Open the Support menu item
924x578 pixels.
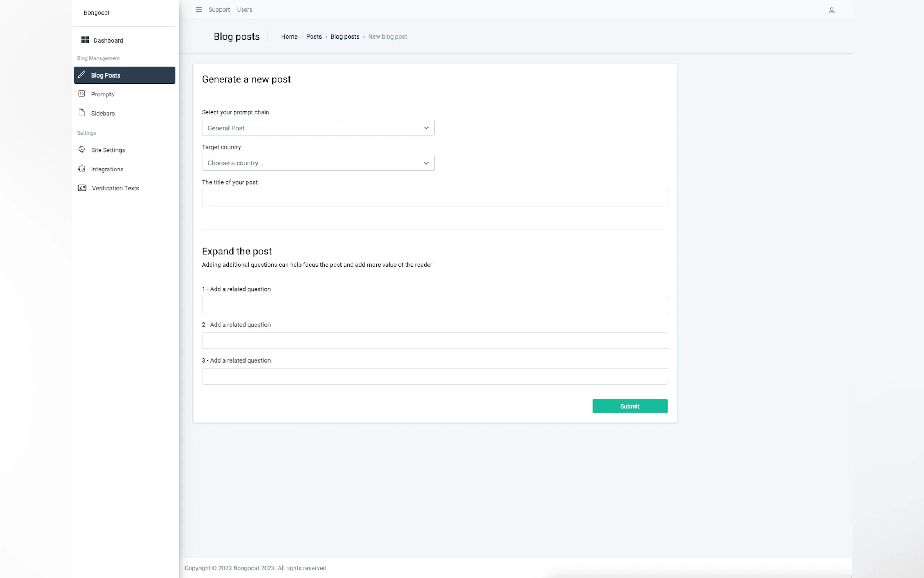coord(219,9)
